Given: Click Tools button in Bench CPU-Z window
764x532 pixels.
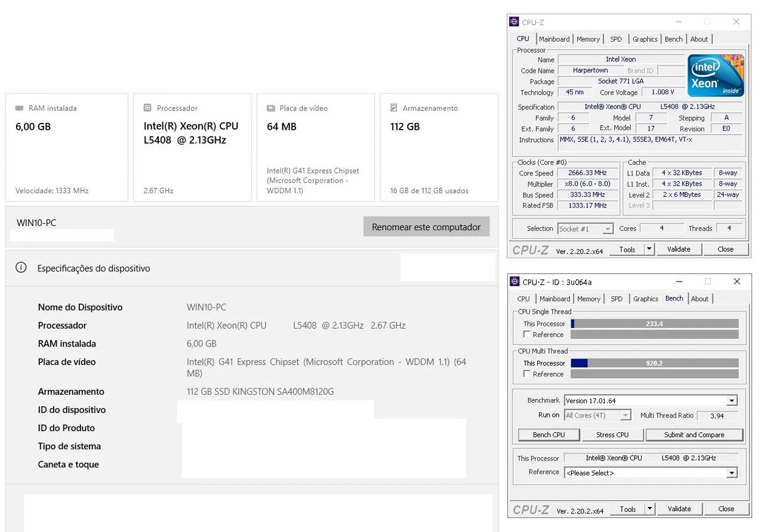Looking at the screenshot, I should click(x=628, y=509).
